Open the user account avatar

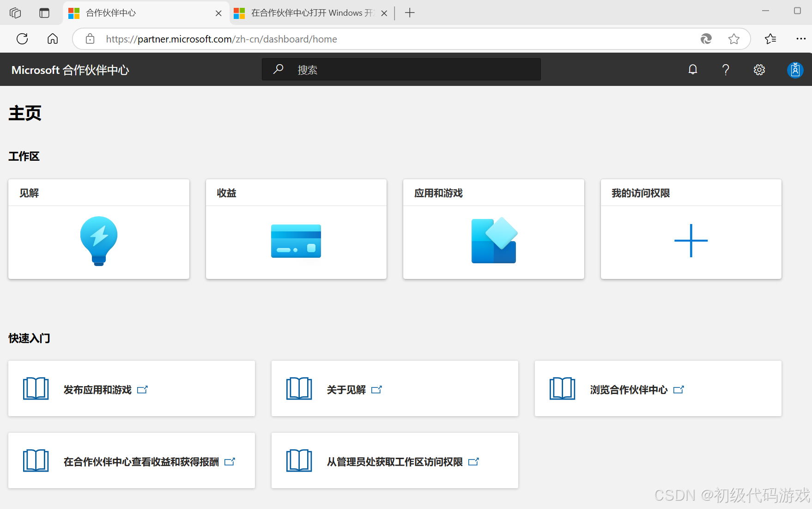coord(795,70)
